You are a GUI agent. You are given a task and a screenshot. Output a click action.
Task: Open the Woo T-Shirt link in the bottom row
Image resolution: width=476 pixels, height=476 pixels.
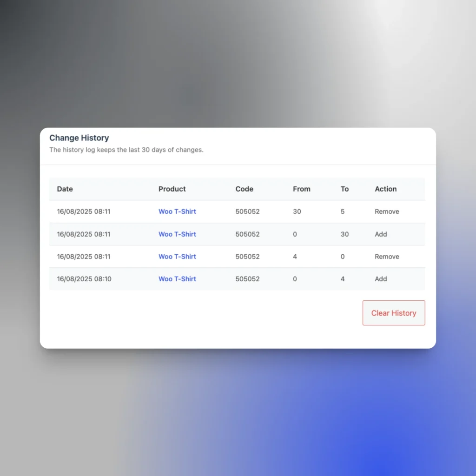click(x=177, y=279)
